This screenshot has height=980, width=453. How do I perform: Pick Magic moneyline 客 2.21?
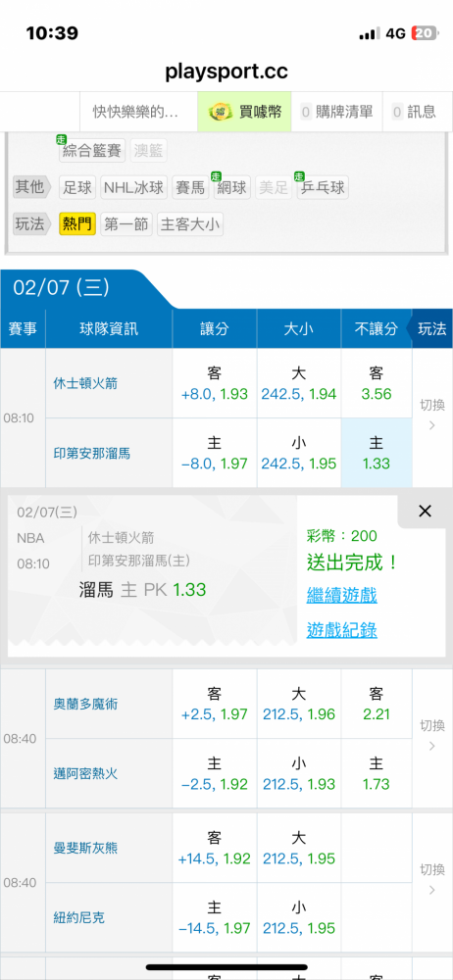(377, 704)
